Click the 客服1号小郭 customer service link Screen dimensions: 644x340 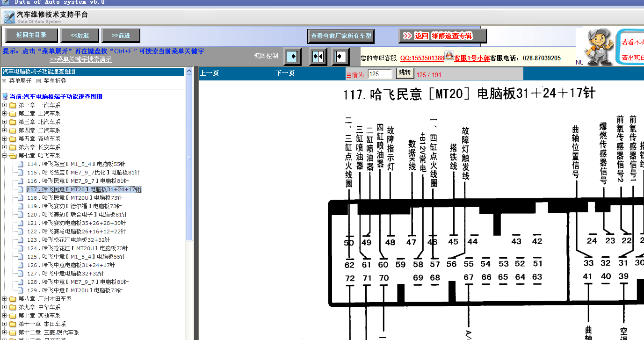click(472, 58)
